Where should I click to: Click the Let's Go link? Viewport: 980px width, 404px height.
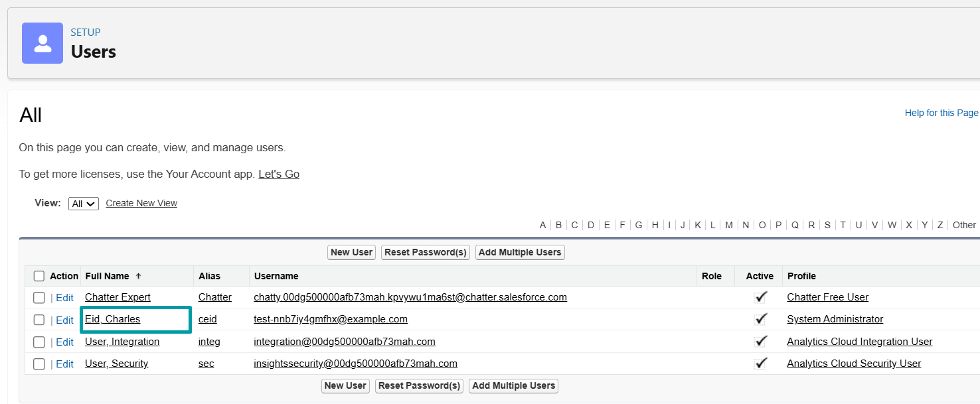point(279,174)
